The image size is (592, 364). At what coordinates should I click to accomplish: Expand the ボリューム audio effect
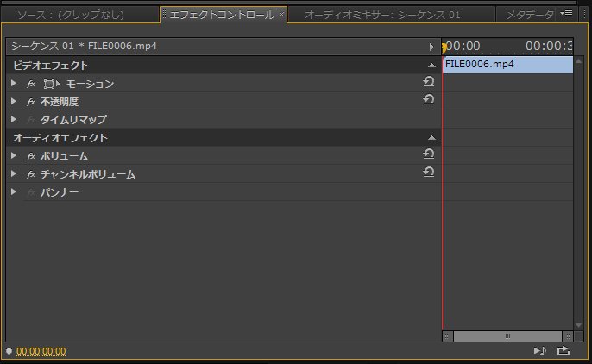click(x=14, y=155)
